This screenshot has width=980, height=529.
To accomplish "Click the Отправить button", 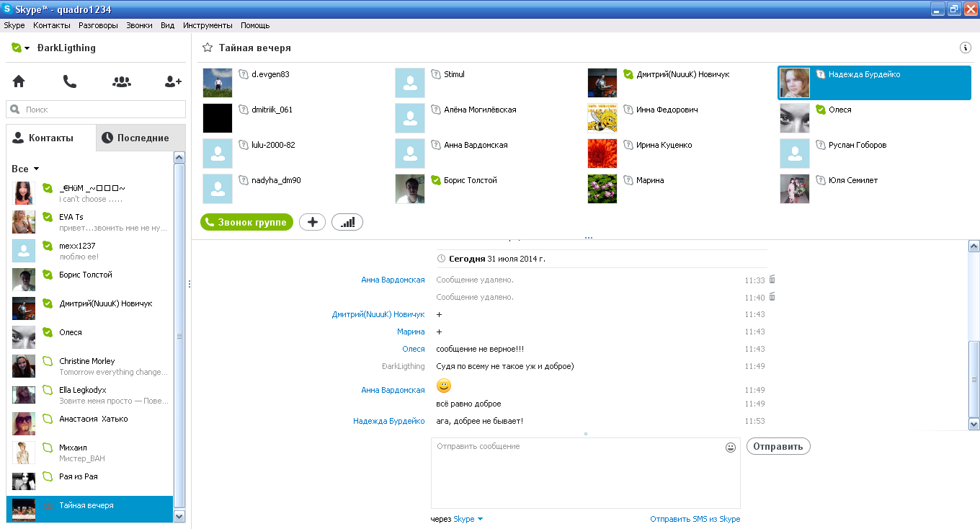I will tap(778, 446).
